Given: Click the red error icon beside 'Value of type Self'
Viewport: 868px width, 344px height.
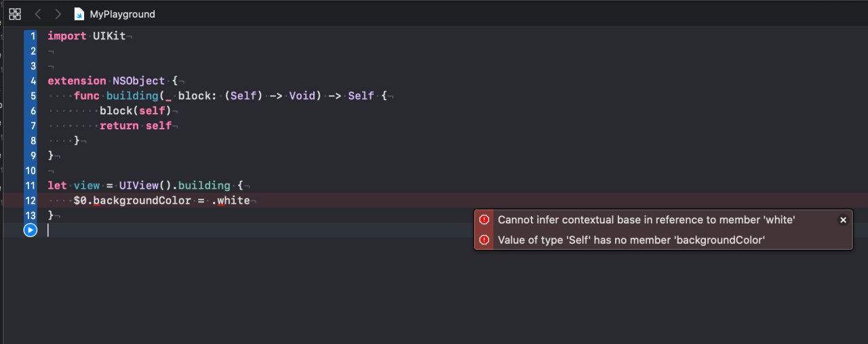Looking at the screenshot, I should point(484,240).
